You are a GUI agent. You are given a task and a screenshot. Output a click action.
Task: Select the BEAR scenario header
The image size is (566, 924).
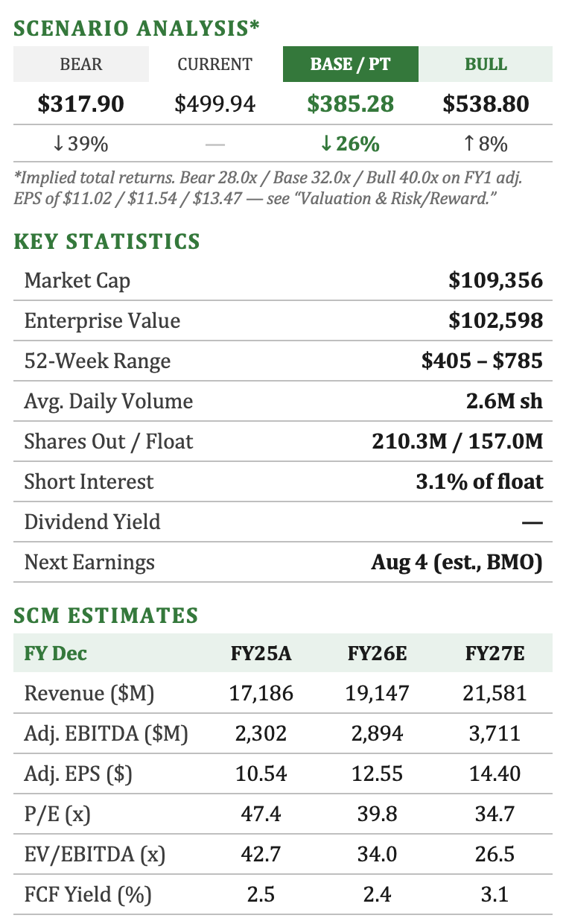[81, 64]
